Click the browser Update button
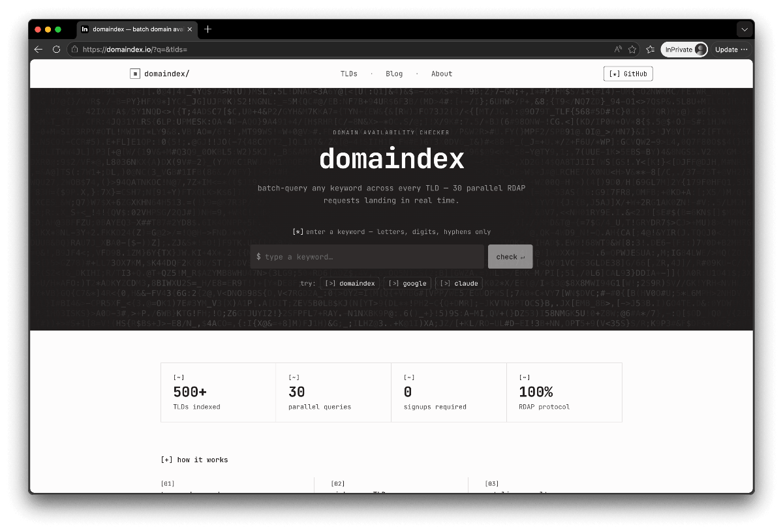Viewport: 783px width, 532px height. 731,50
